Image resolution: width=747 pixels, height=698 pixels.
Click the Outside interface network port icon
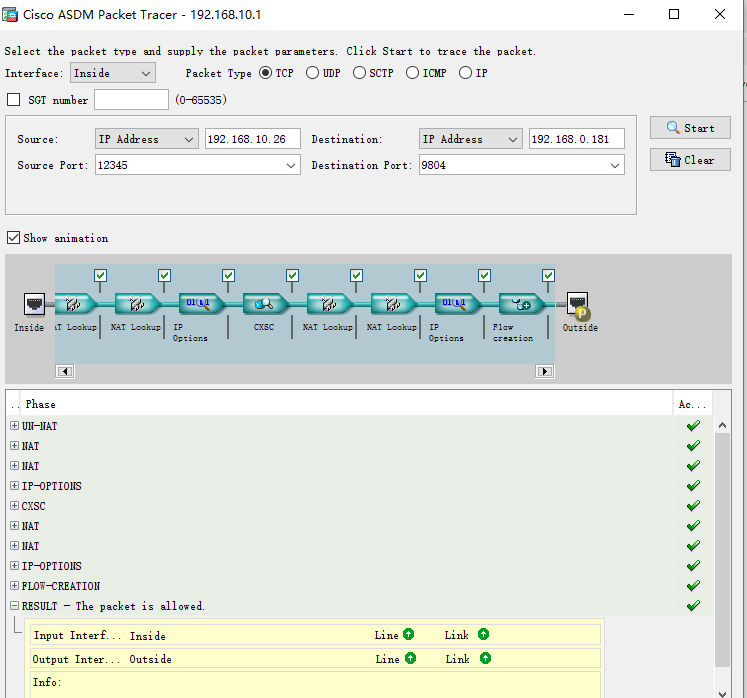pyautogui.click(x=578, y=304)
